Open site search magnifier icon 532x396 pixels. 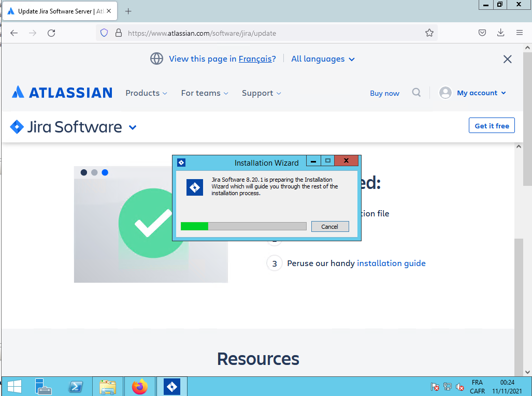tap(416, 92)
